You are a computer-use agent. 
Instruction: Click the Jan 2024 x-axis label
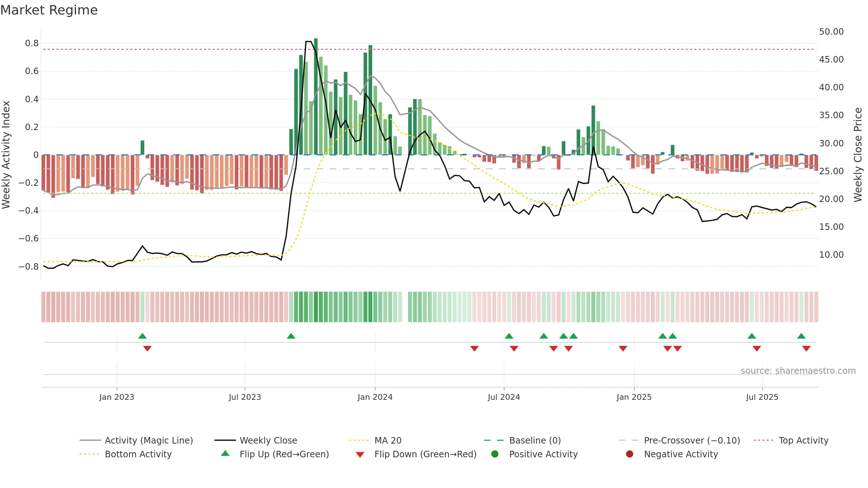point(375,397)
